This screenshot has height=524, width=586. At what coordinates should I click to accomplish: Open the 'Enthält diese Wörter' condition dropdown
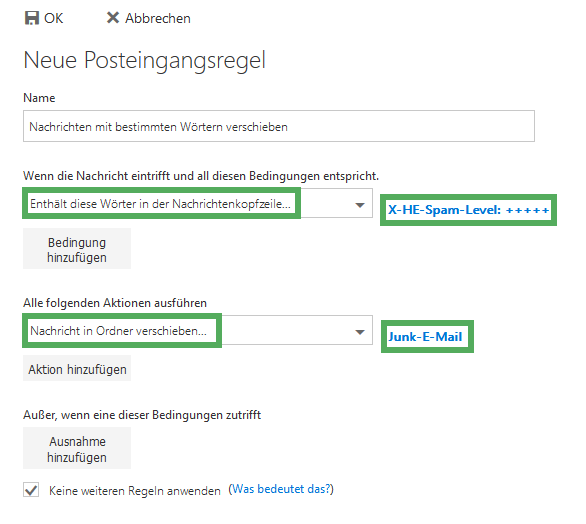coord(198,204)
